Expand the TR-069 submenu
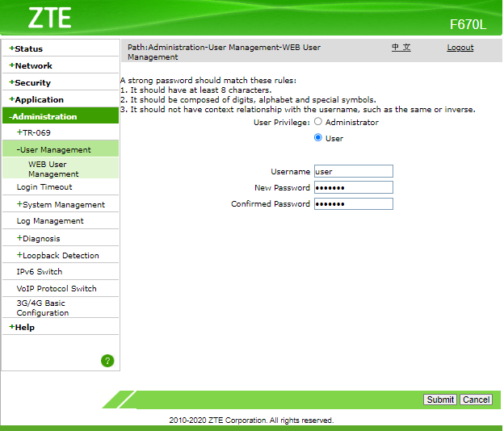The height and width of the screenshot is (431, 504). click(x=36, y=132)
